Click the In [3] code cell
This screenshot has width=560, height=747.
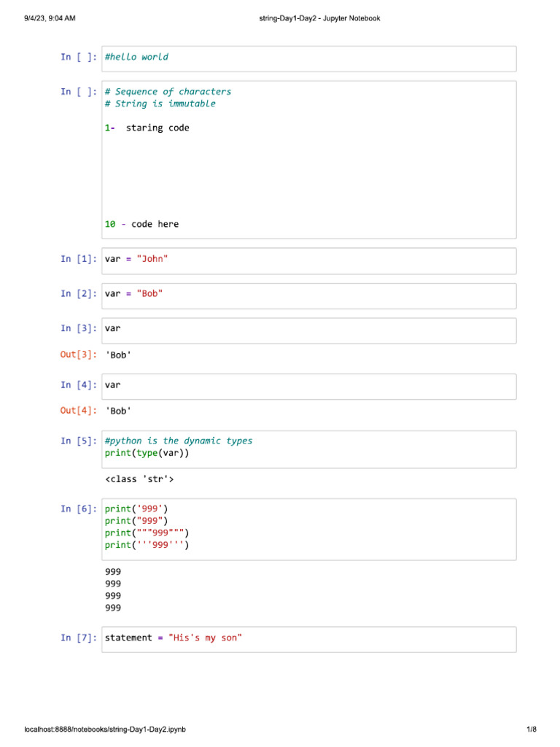coord(309,330)
